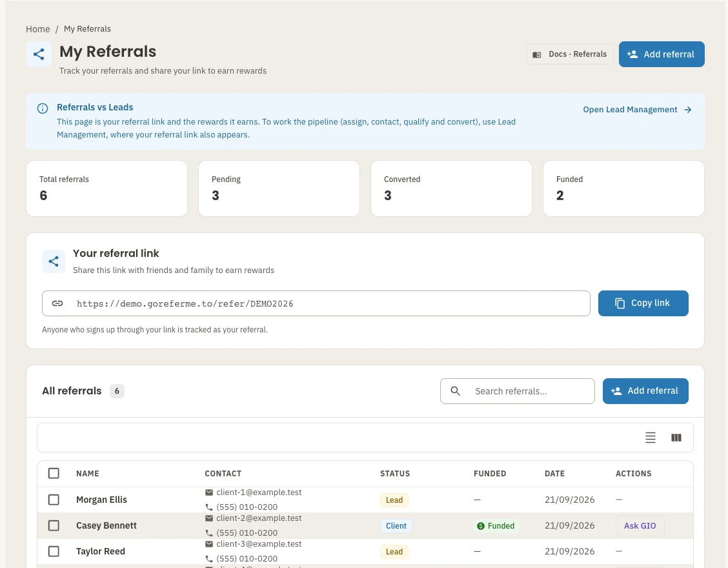Click the phone icon in Morgan Ellis row
The width and height of the screenshot is (728, 568).
209,507
